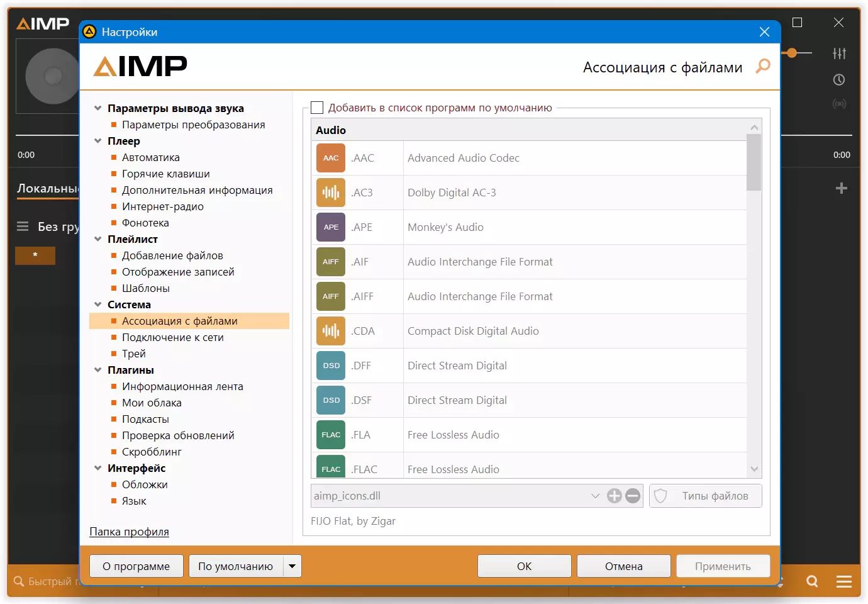The height and width of the screenshot is (604, 868).
Task: Click the AAC file type icon
Action: (331, 158)
